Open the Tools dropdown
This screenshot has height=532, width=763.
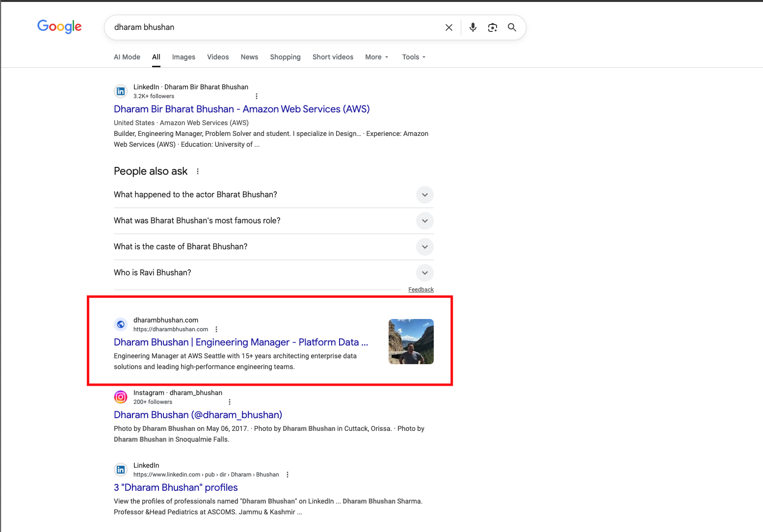[414, 57]
